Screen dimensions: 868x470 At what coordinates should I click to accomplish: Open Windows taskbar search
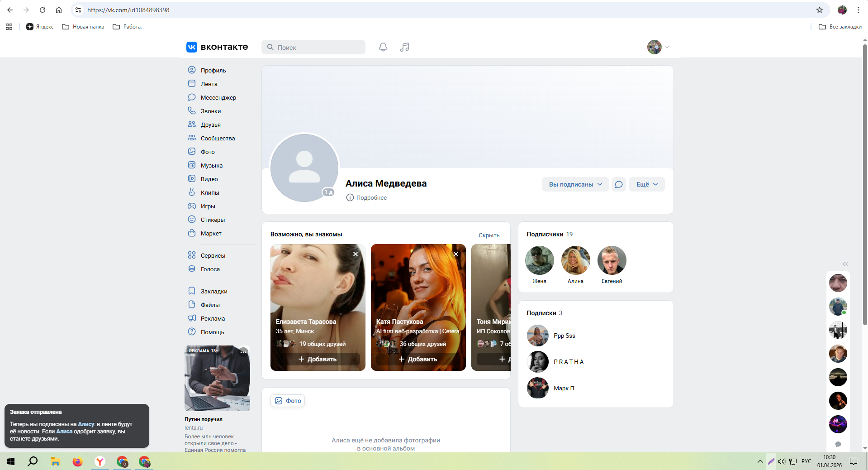[33, 461]
